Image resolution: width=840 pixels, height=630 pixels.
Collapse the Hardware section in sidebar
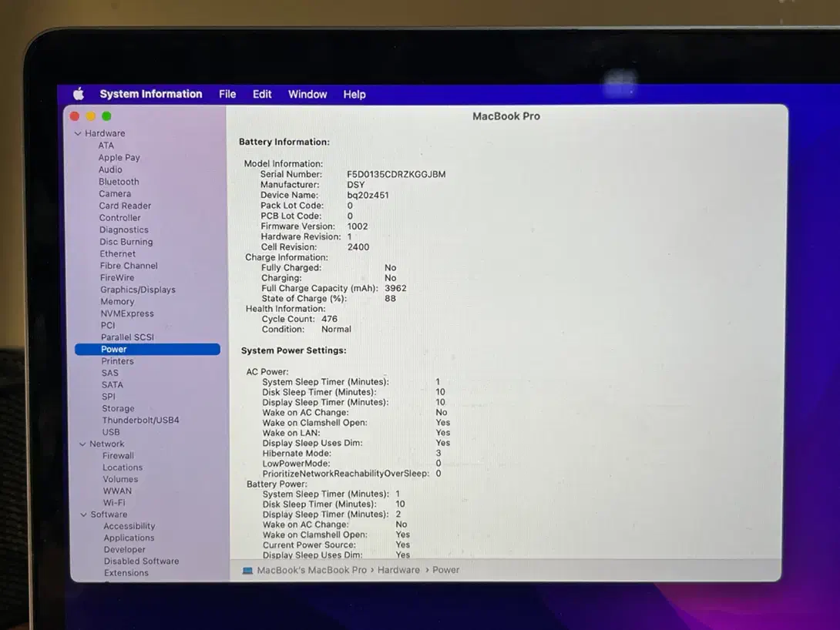[78, 134]
